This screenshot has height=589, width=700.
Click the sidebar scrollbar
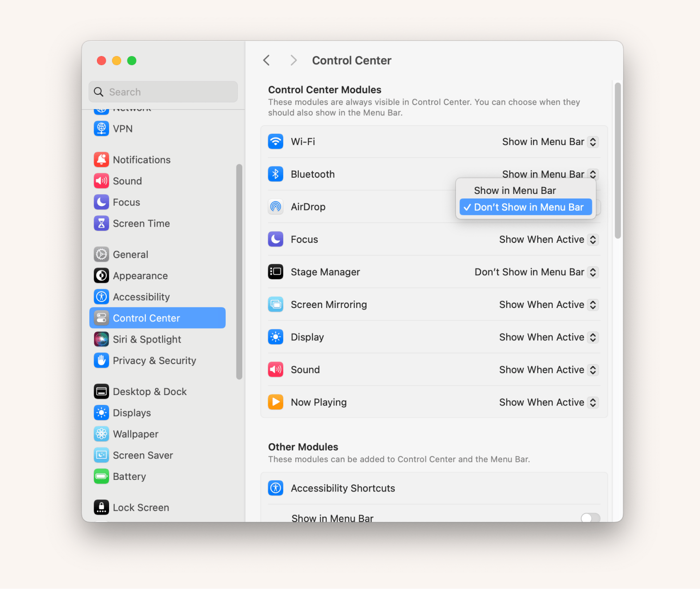(x=239, y=272)
